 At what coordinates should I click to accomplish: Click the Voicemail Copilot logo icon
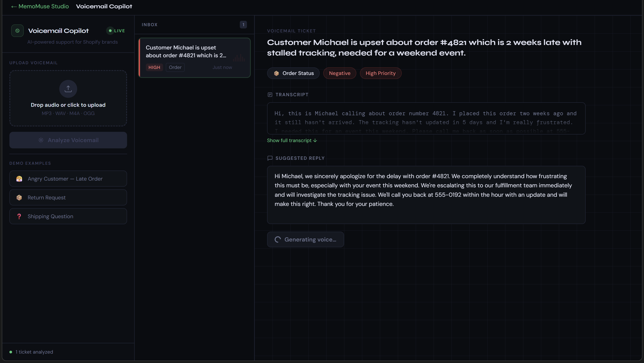click(17, 30)
